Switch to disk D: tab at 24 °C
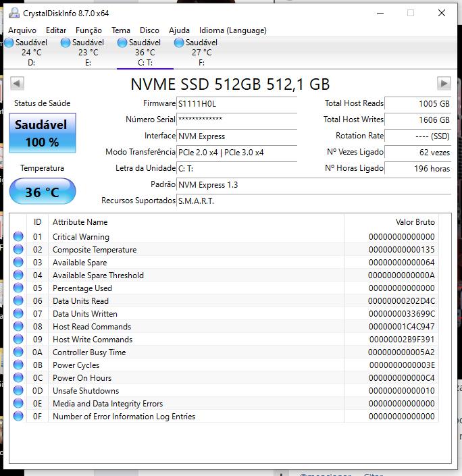Viewport: 462px width, 476px height. pos(31,53)
